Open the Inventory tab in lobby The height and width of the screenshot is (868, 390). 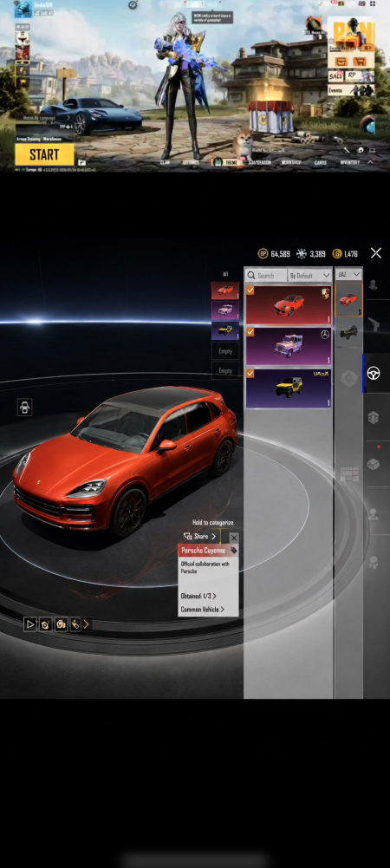(x=349, y=162)
